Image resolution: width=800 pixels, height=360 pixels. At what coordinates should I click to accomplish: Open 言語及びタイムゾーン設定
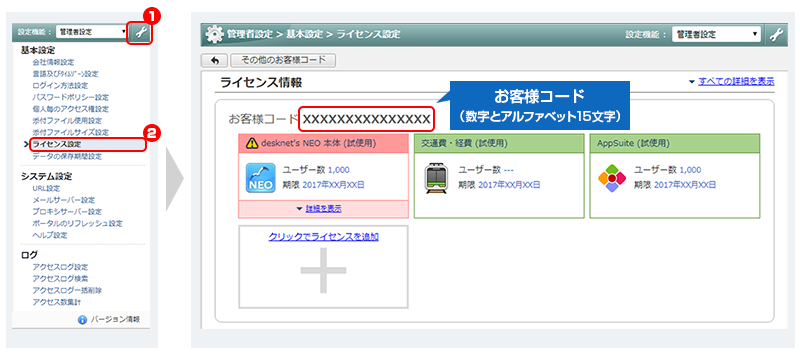pyautogui.click(x=65, y=74)
